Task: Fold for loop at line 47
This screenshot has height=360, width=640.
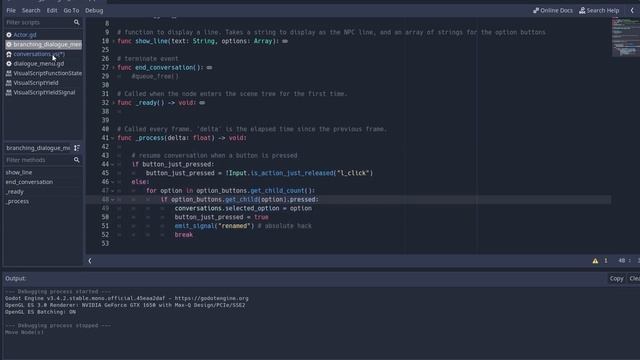Action: pyautogui.click(x=113, y=191)
